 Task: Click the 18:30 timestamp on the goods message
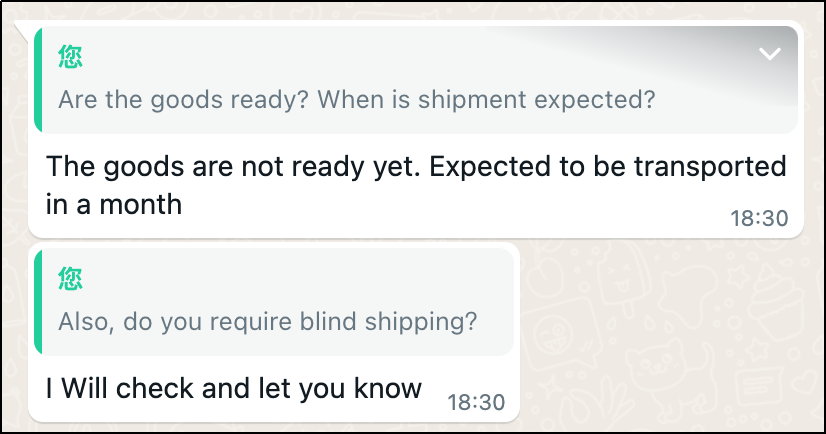tap(759, 218)
